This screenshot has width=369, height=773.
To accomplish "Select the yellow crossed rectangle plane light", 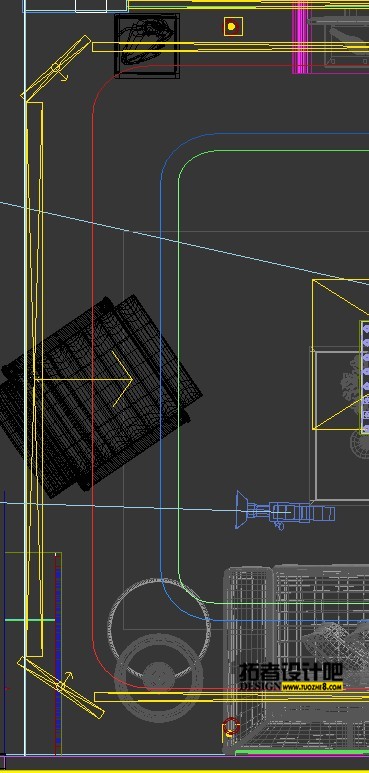I will pos(340,355).
